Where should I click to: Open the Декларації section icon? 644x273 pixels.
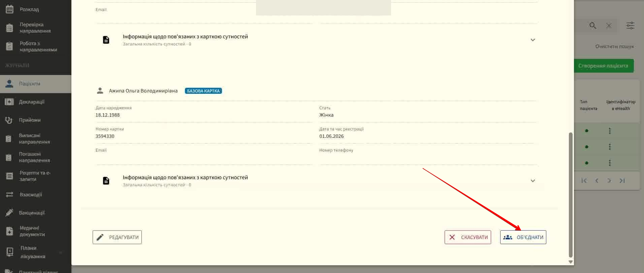[x=9, y=102]
